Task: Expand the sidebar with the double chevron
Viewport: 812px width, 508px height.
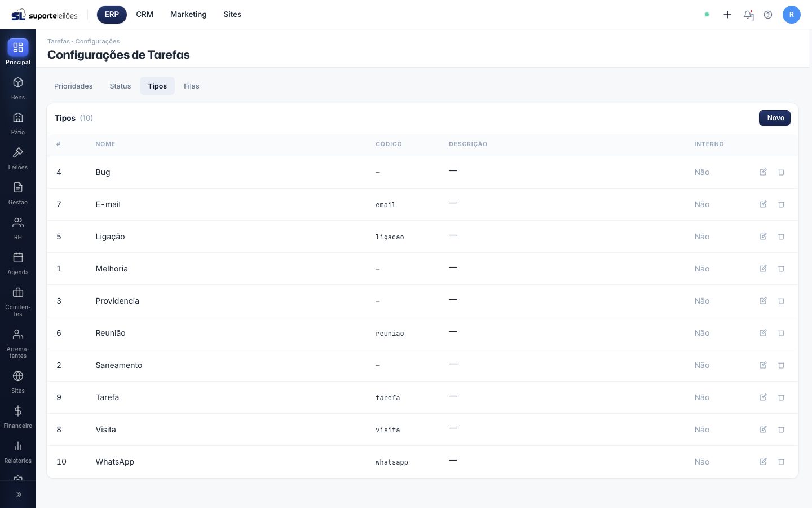Action: pos(18,494)
